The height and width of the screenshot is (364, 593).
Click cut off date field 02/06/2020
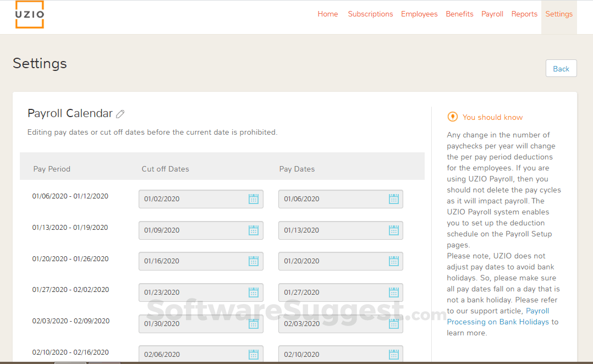tap(201, 354)
